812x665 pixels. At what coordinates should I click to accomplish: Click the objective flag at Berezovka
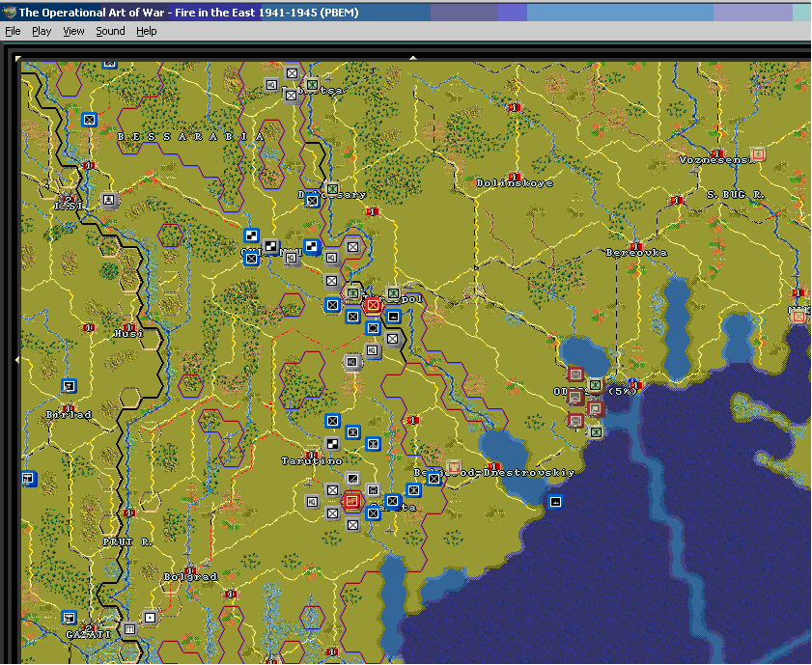[636, 246]
